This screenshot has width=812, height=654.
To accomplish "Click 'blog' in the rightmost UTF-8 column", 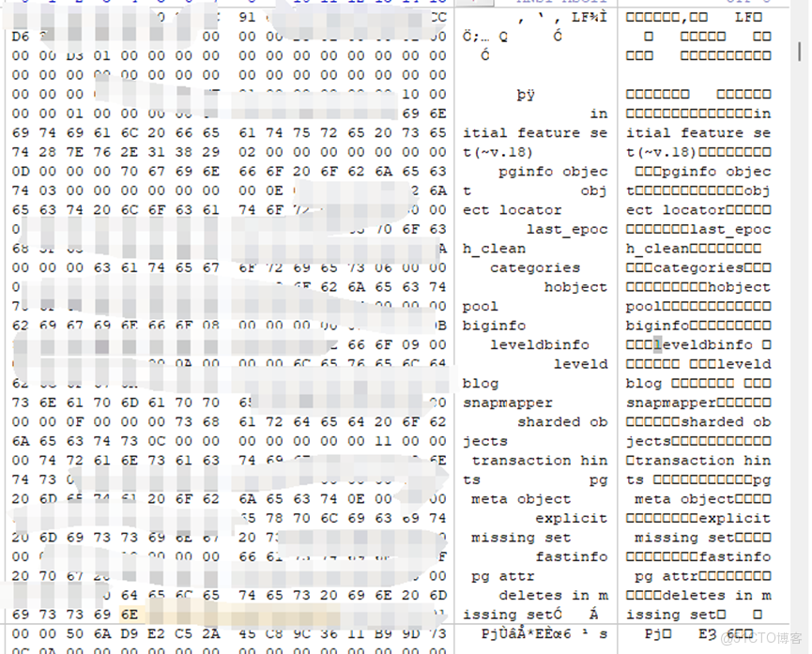I will (x=644, y=384).
